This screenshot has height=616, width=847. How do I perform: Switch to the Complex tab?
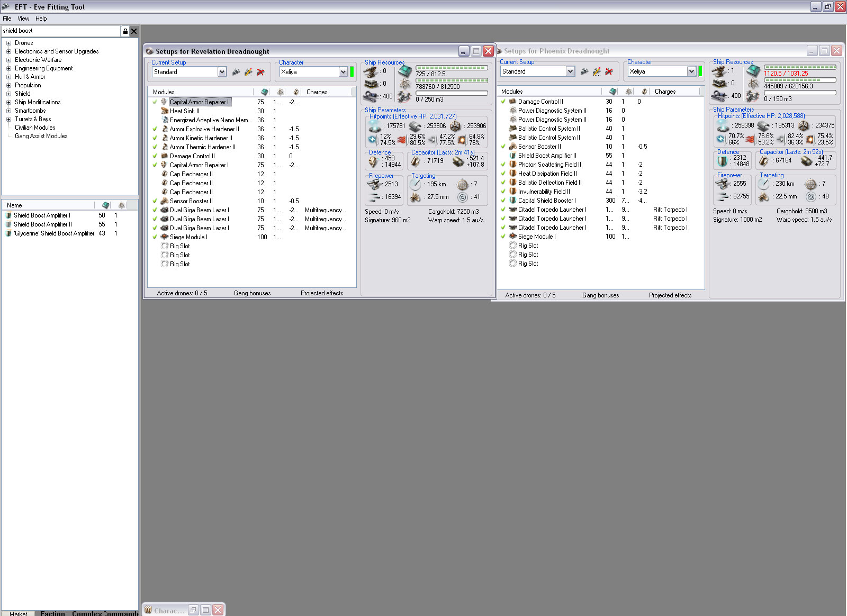pyautogui.click(x=87, y=613)
